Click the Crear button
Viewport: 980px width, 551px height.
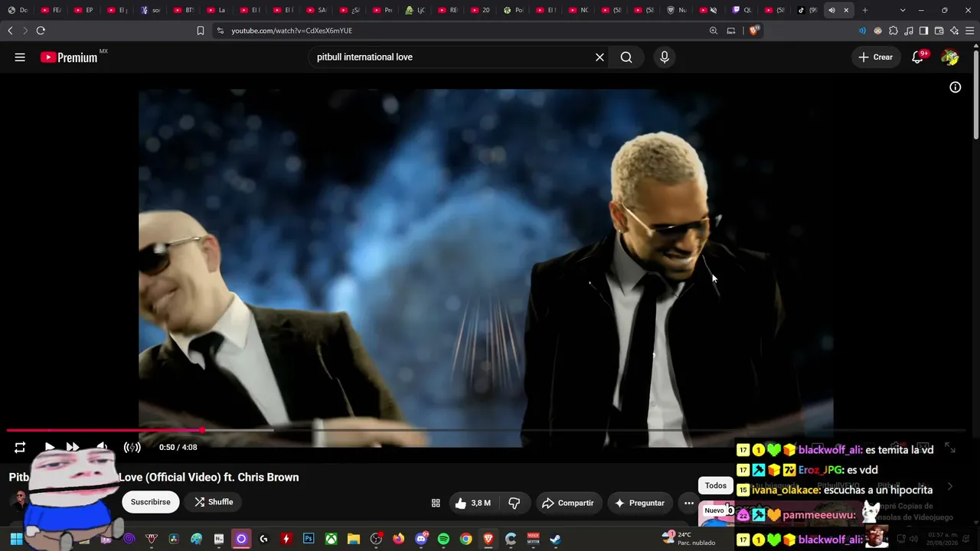[875, 57]
